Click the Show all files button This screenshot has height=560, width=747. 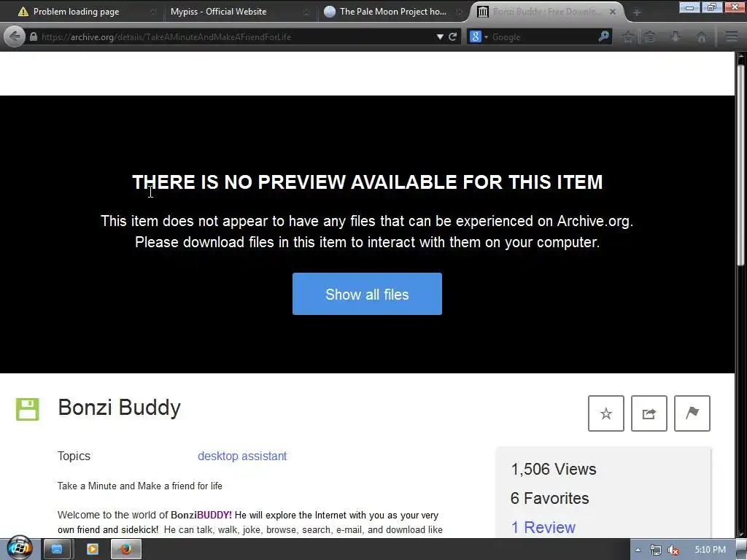pos(367,294)
